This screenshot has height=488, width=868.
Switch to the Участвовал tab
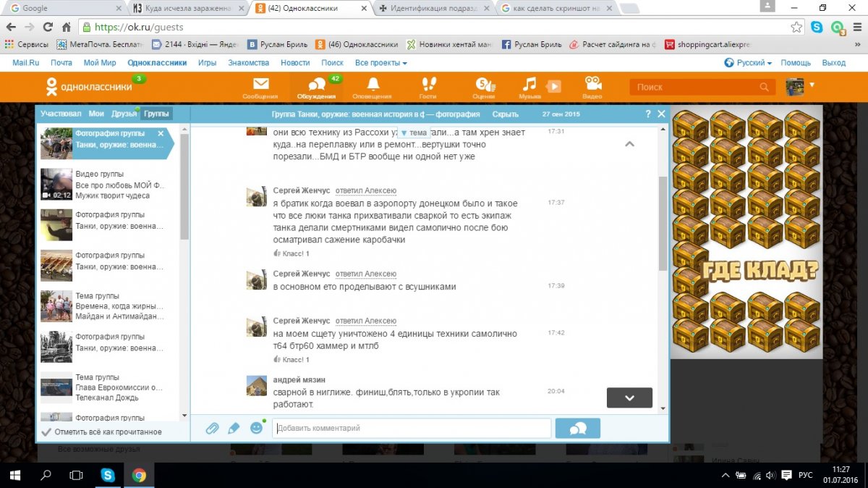coord(61,114)
